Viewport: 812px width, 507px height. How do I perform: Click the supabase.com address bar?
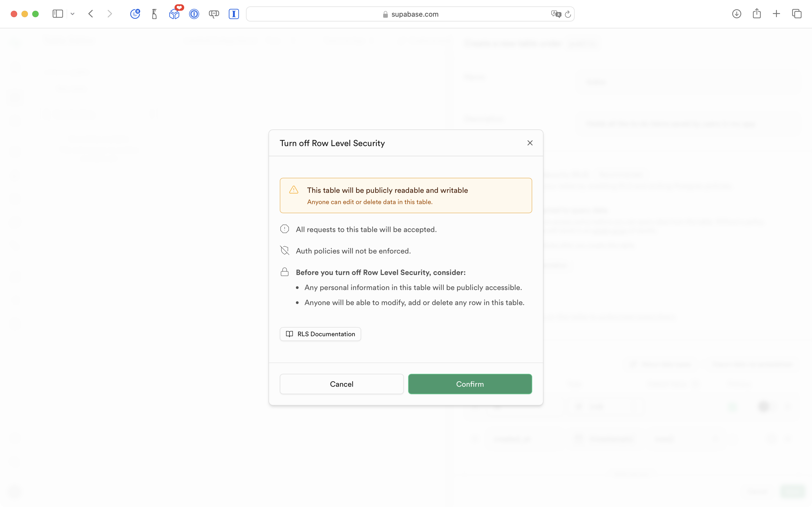pos(414,14)
